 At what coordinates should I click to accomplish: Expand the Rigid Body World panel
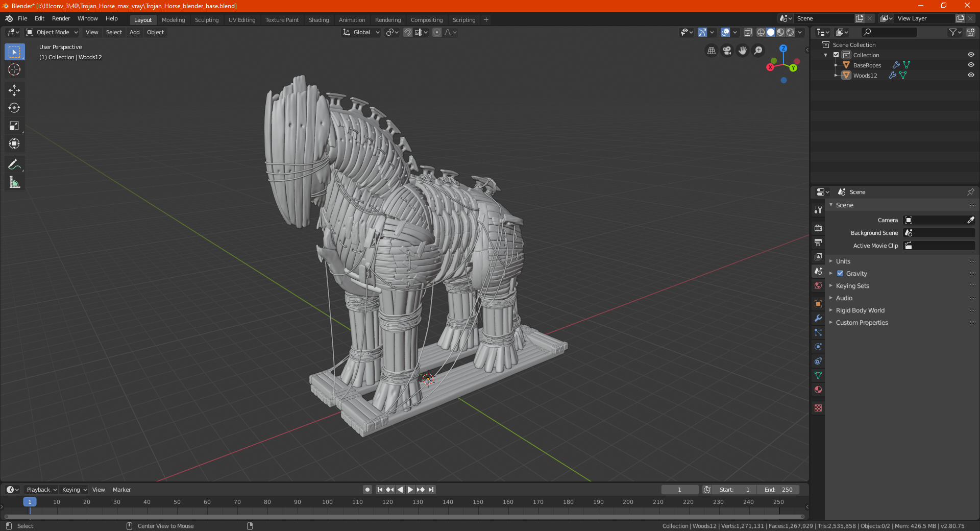[860, 310]
